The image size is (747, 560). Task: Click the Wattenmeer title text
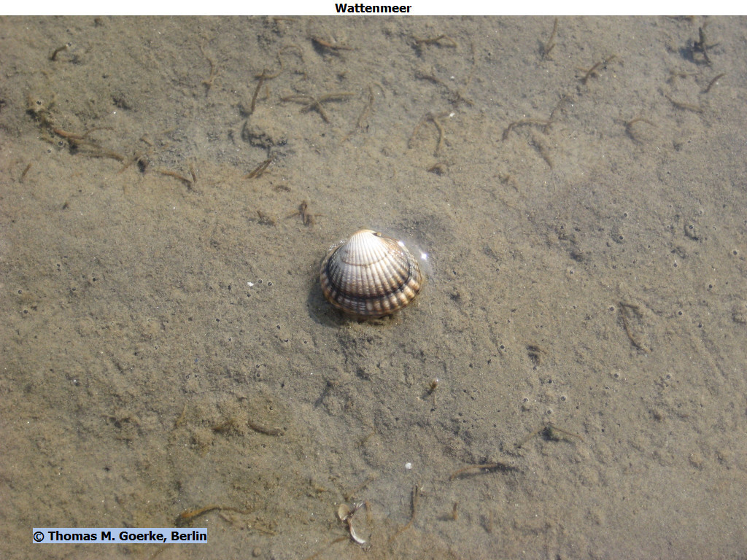click(373, 8)
